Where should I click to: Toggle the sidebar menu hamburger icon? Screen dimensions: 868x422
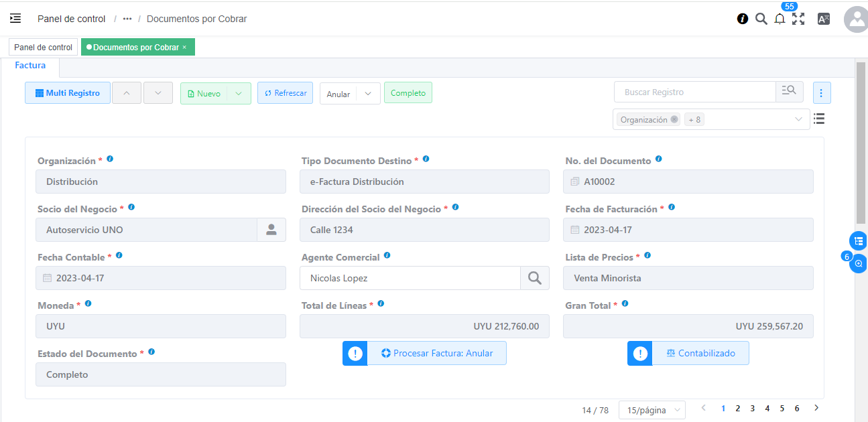(x=15, y=19)
